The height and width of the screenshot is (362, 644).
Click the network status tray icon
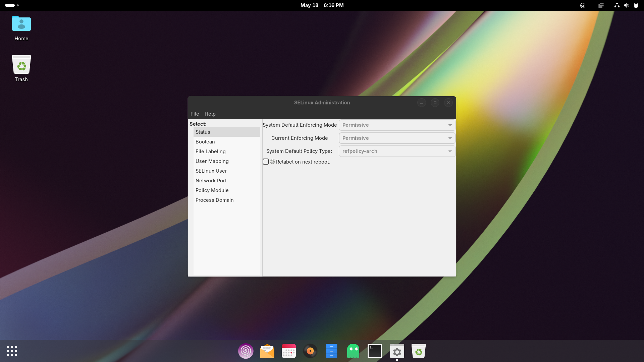point(617,5)
